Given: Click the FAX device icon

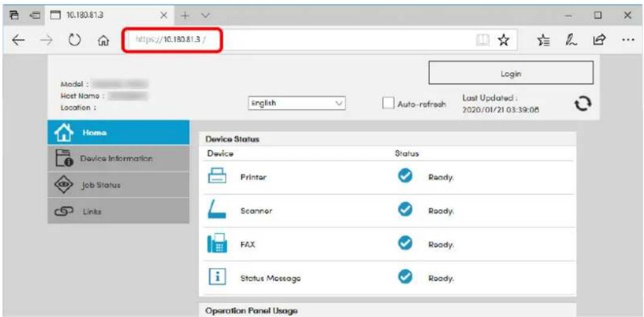Looking at the screenshot, I should (x=218, y=244).
